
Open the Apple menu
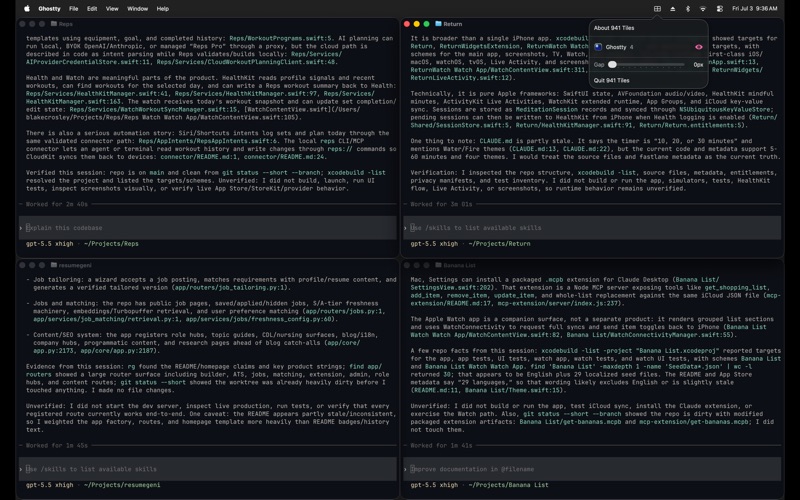pos(27,9)
